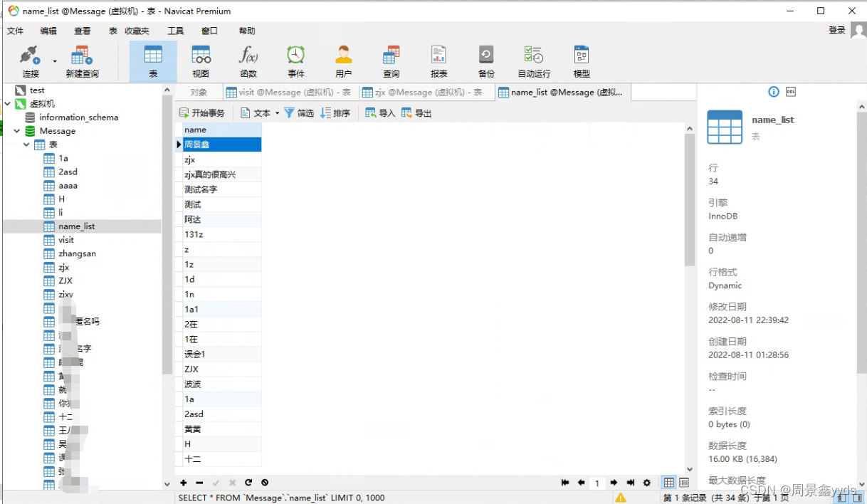Click the cell '131z'

point(222,234)
